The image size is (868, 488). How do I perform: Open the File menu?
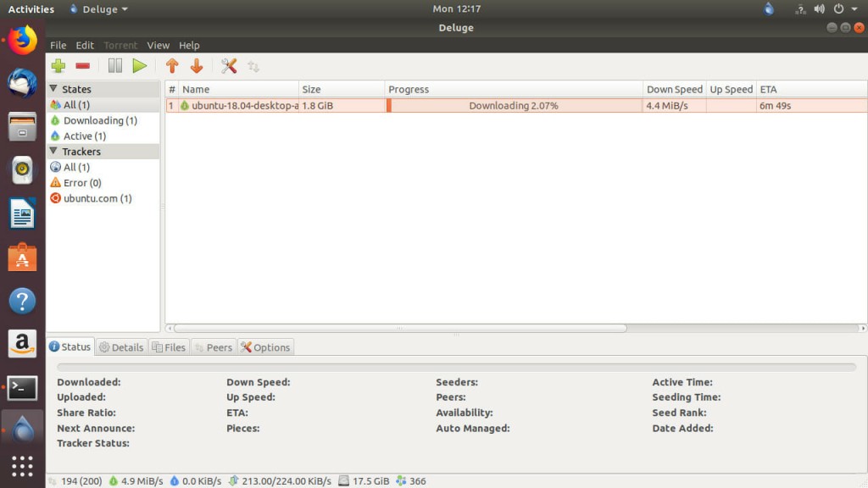pyautogui.click(x=58, y=46)
